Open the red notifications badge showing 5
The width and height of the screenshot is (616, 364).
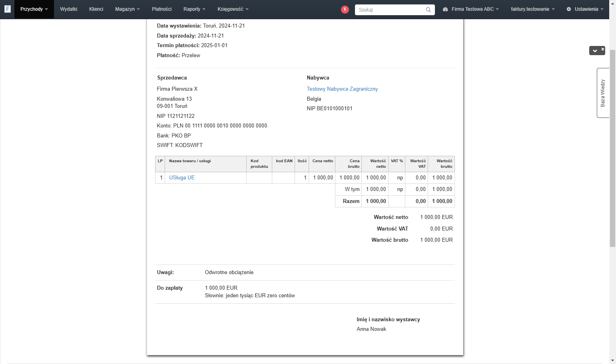tap(345, 9)
